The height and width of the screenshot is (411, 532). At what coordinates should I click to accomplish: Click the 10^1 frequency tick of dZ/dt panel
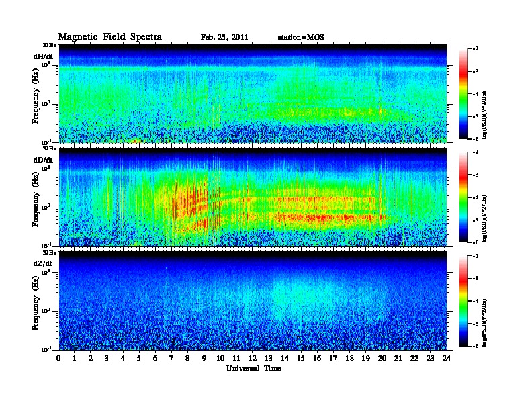click(x=46, y=271)
